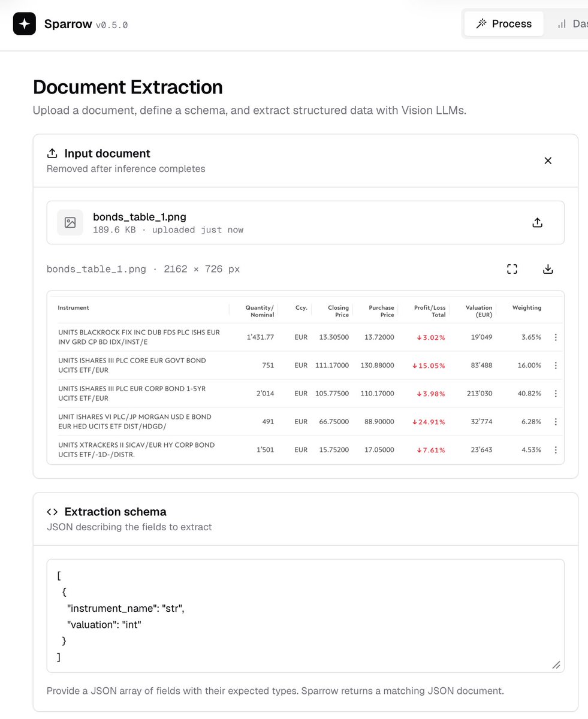Open row menu for ISHARES III CORE EUR GOVT
Screen dimensions: 588x719
click(556, 365)
